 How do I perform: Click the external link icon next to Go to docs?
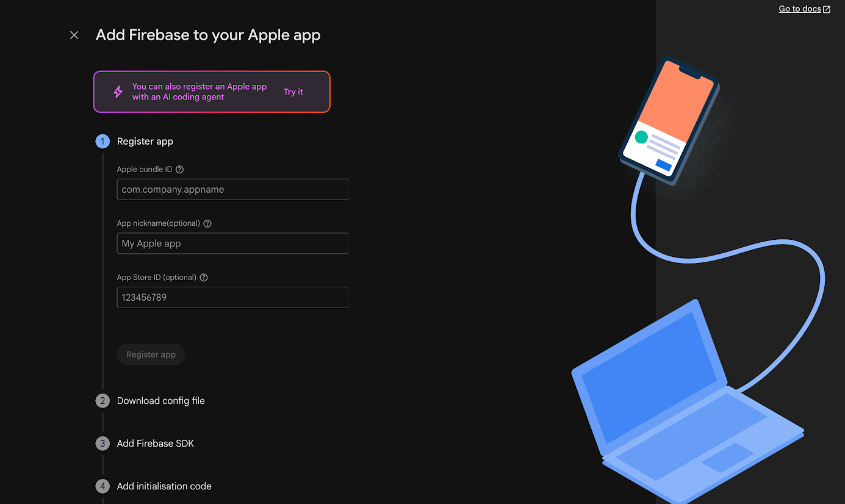827,9
